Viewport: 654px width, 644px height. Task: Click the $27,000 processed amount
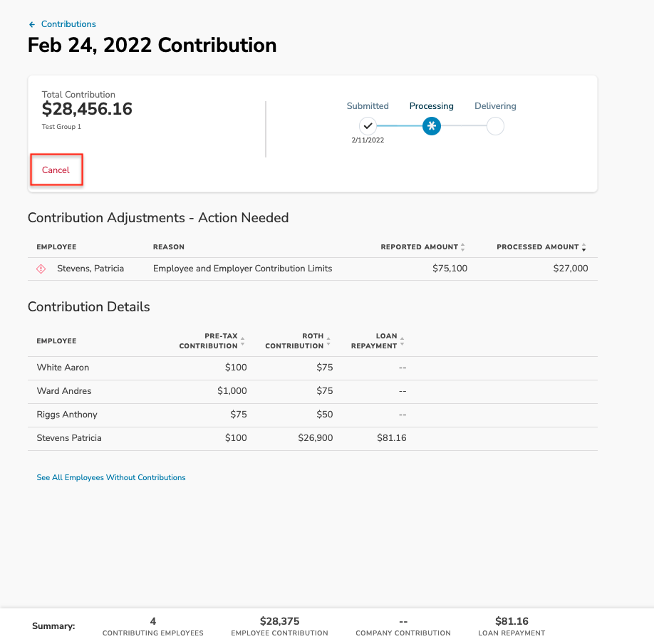click(570, 268)
